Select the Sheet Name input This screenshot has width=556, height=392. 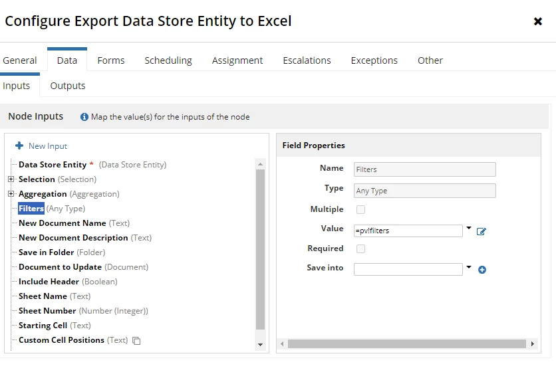pyautogui.click(x=55, y=296)
